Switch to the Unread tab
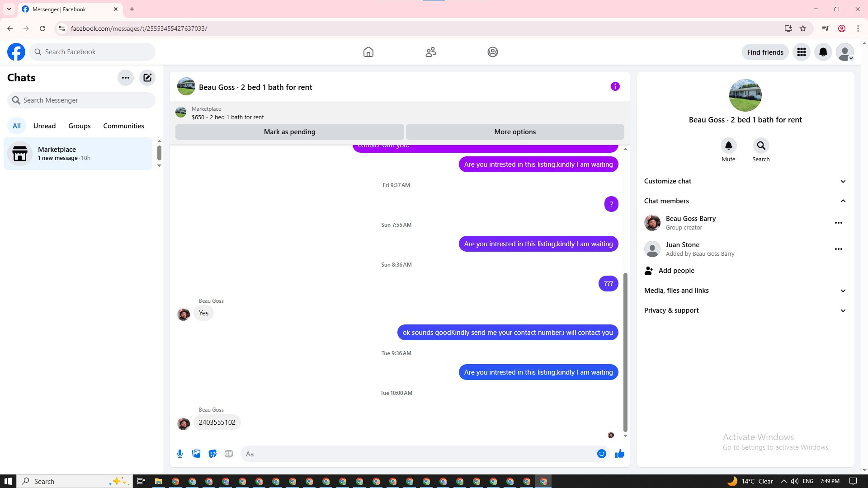The image size is (868, 488). pos(44,126)
